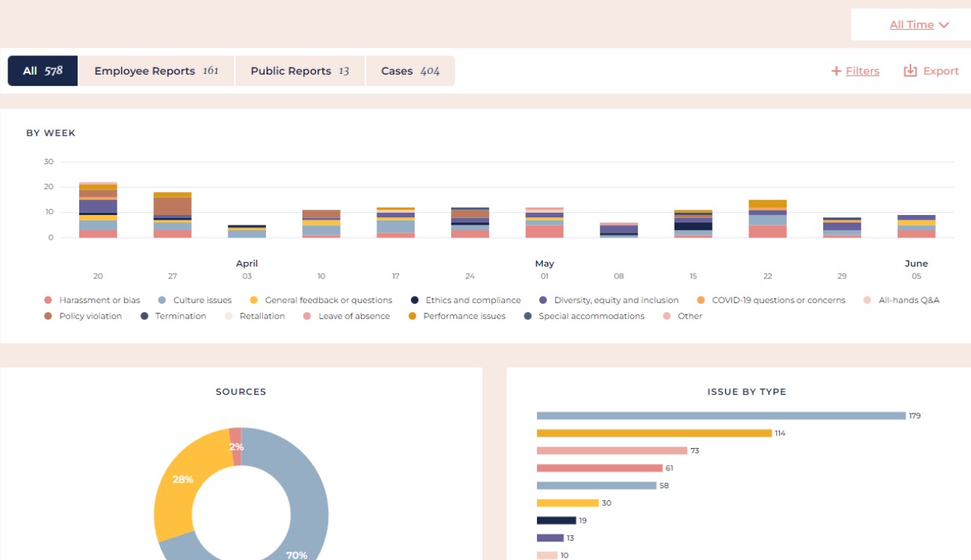Viewport: 971px width, 560px height.
Task: Toggle Culture issues legend dot
Action: click(162, 300)
